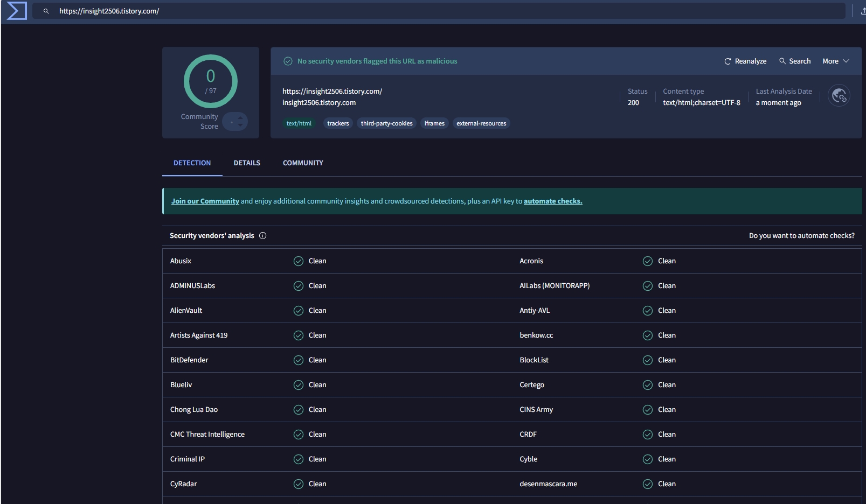Image resolution: width=866 pixels, height=504 pixels.
Task: Click the info icon beside Security vendors' analysis
Action: pos(262,235)
